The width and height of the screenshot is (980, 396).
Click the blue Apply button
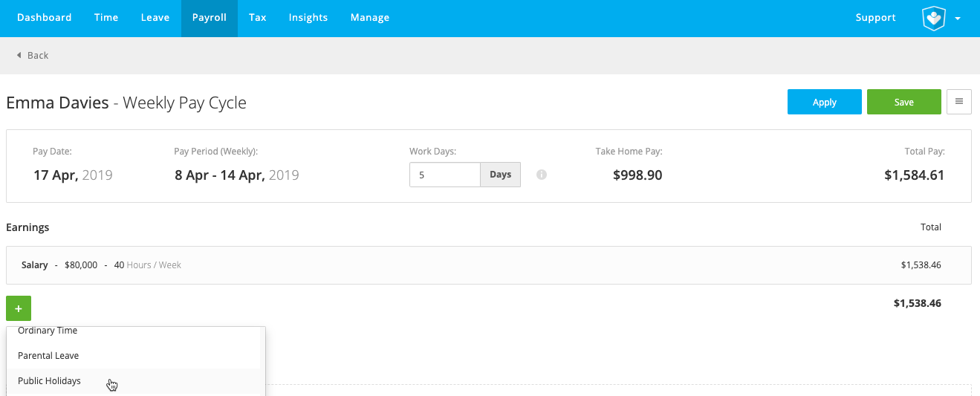pyautogui.click(x=825, y=102)
